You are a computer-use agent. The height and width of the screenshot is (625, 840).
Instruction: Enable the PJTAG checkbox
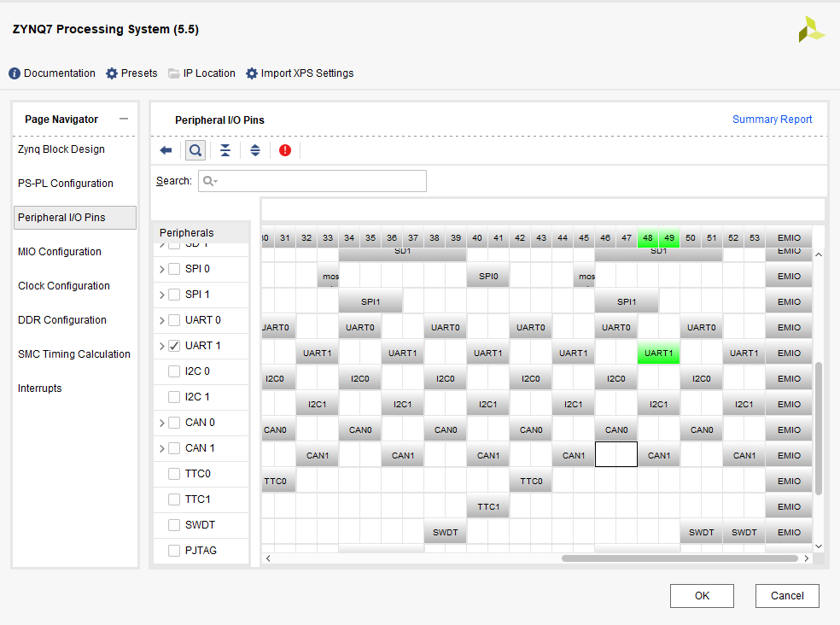(174, 551)
